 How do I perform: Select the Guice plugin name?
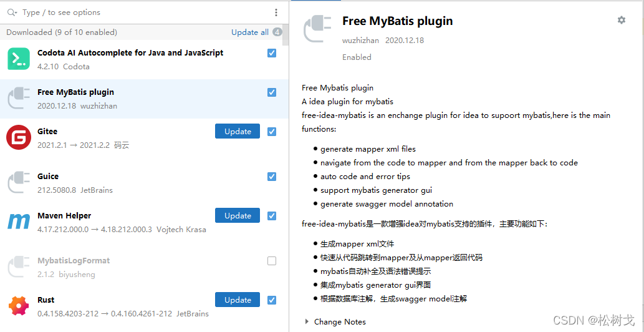(48, 176)
